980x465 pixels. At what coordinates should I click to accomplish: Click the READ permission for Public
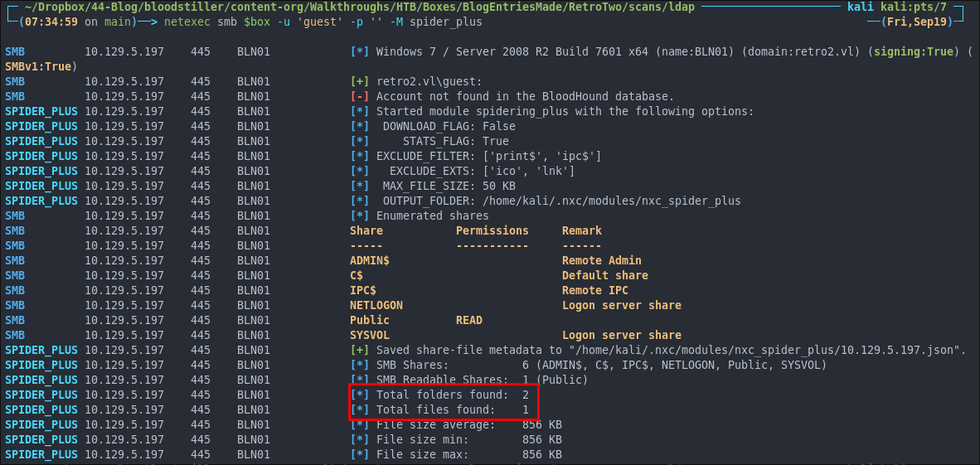coord(469,320)
